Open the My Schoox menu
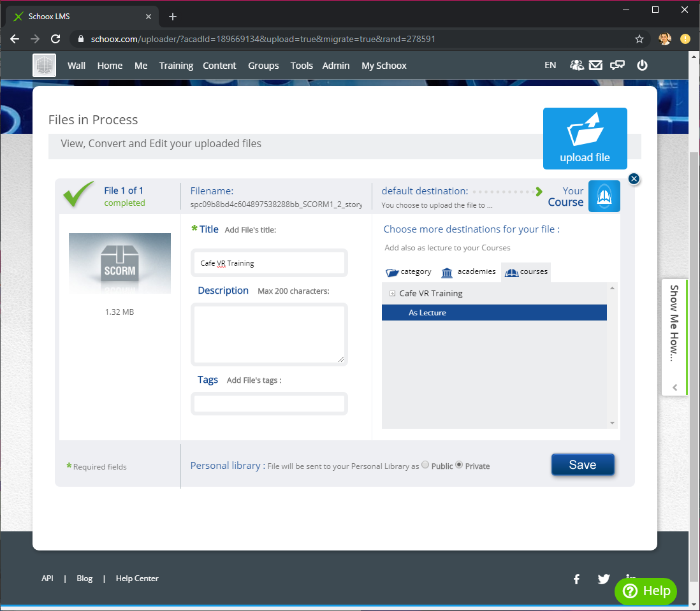The image size is (700, 611). click(x=384, y=66)
